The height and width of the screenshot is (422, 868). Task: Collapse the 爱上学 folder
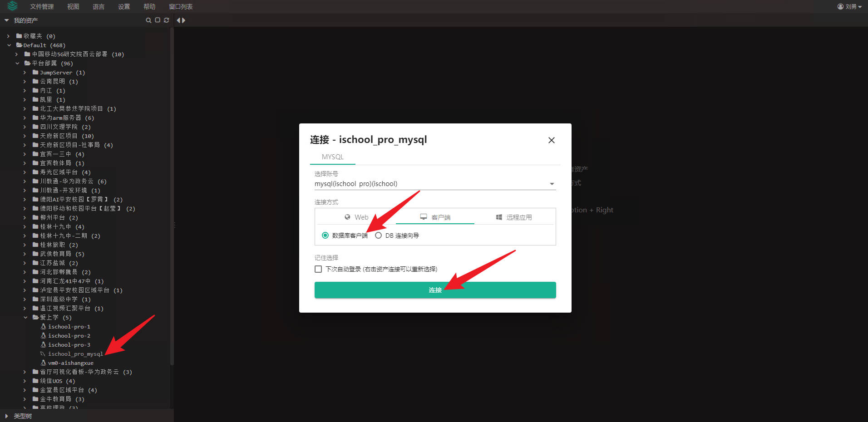[x=26, y=318]
